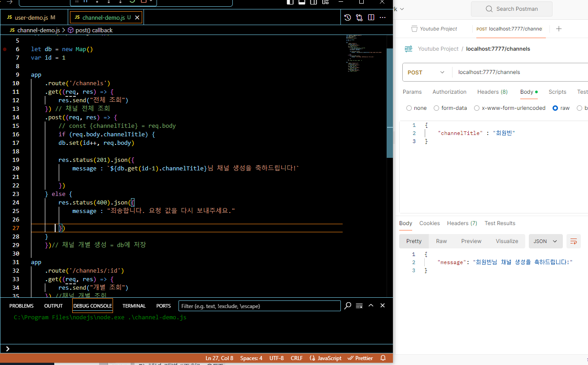Click the Ln 27, Col 8 status item

(x=219, y=358)
